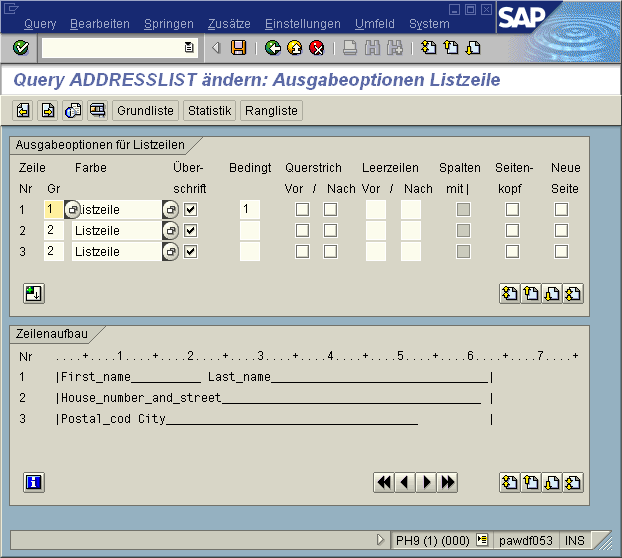622x558 pixels.
Task: Check Seitenkopf checkbox for line 3
Action: [512, 251]
